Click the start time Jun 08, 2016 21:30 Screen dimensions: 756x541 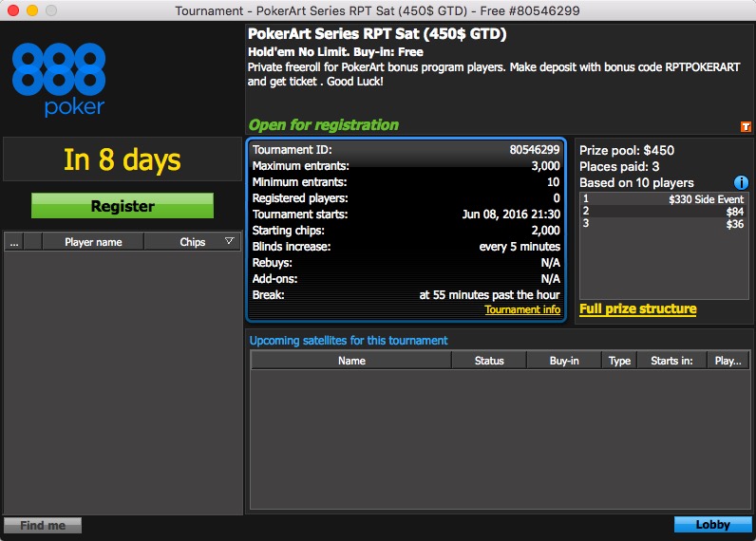click(x=511, y=215)
